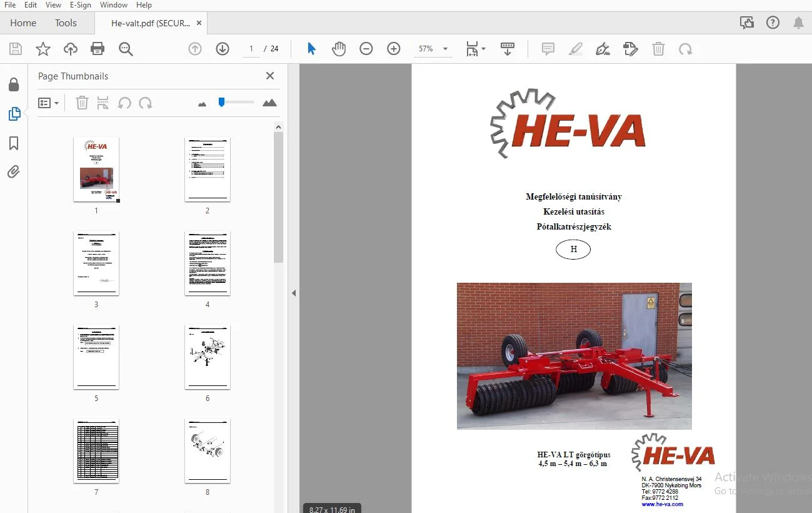
Task: Select page 7 thumbnail
Action: tap(96, 450)
